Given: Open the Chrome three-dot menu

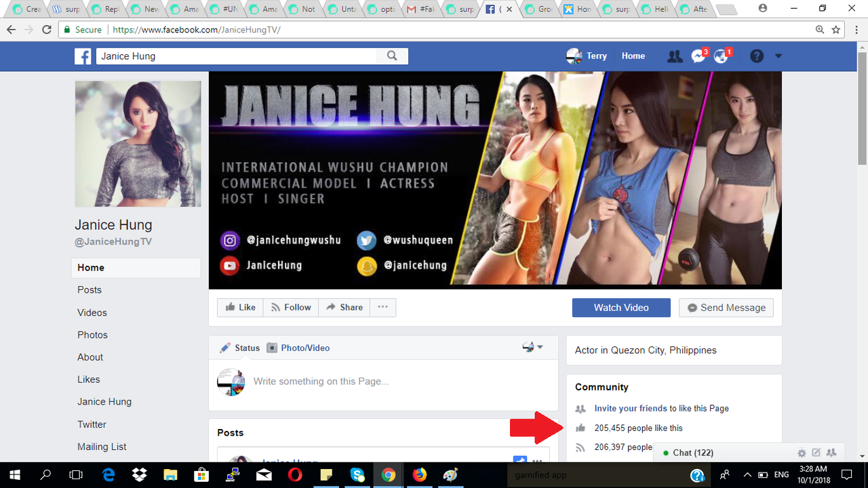Looking at the screenshot, I should click(x=855, y=30).
